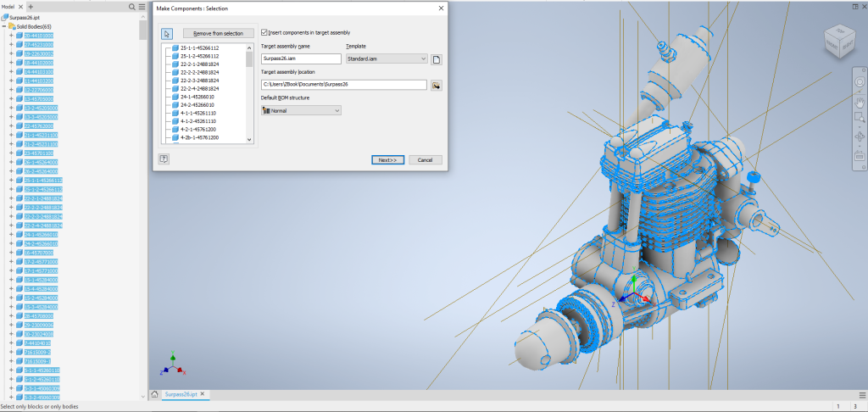
Task: Click the new template file icon
Action: [437, 59]
